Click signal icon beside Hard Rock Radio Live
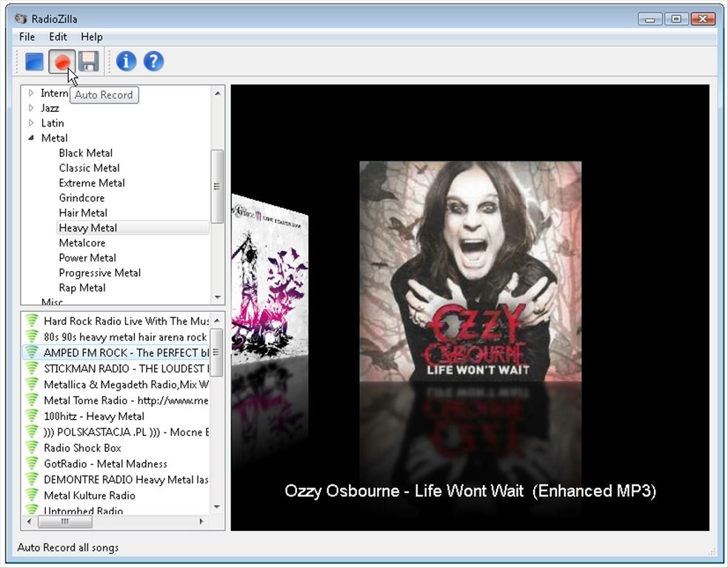The image size is (728, 568). pos(32,321)
